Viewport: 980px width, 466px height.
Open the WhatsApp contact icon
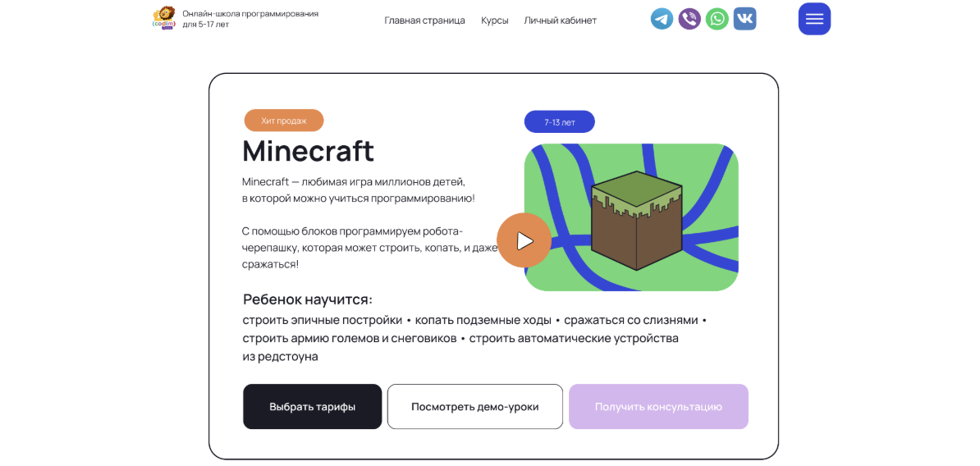tap(717, 19)
